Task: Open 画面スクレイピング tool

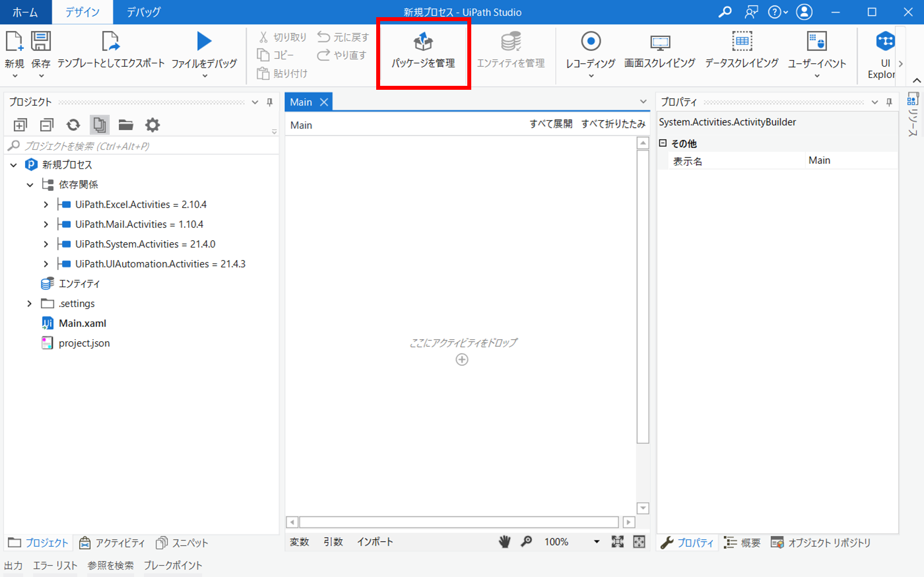Action: point(660,43)
